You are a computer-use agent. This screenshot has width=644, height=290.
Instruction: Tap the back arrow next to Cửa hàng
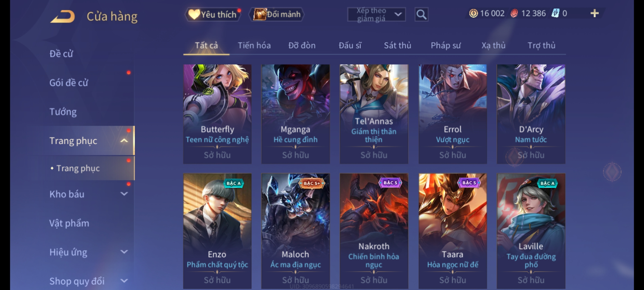coord(63,17)
